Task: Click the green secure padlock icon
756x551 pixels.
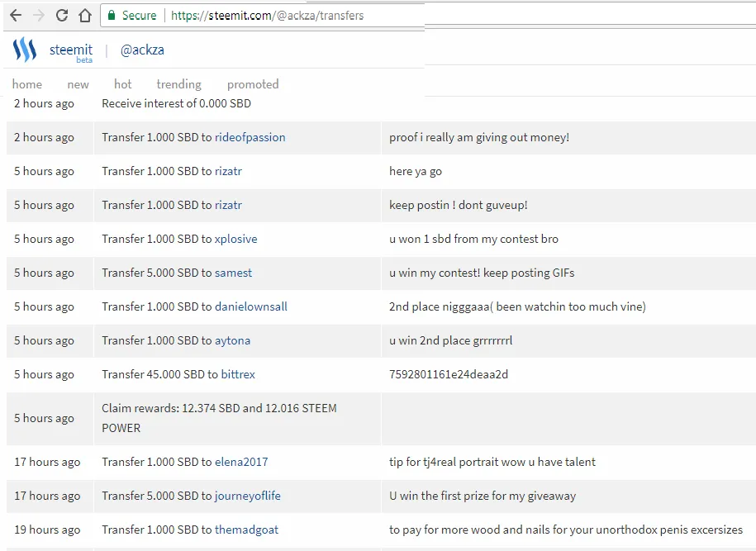Action: [x=112, y=16]
